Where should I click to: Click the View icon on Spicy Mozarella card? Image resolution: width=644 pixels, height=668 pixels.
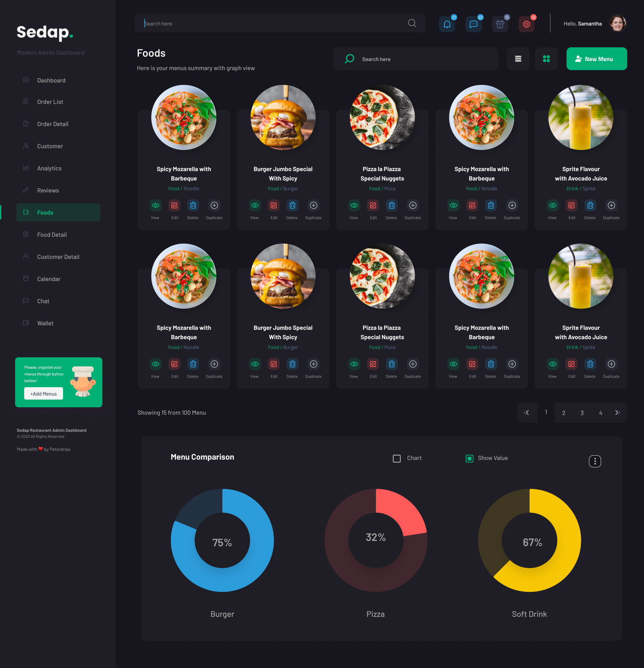(155, 205)
